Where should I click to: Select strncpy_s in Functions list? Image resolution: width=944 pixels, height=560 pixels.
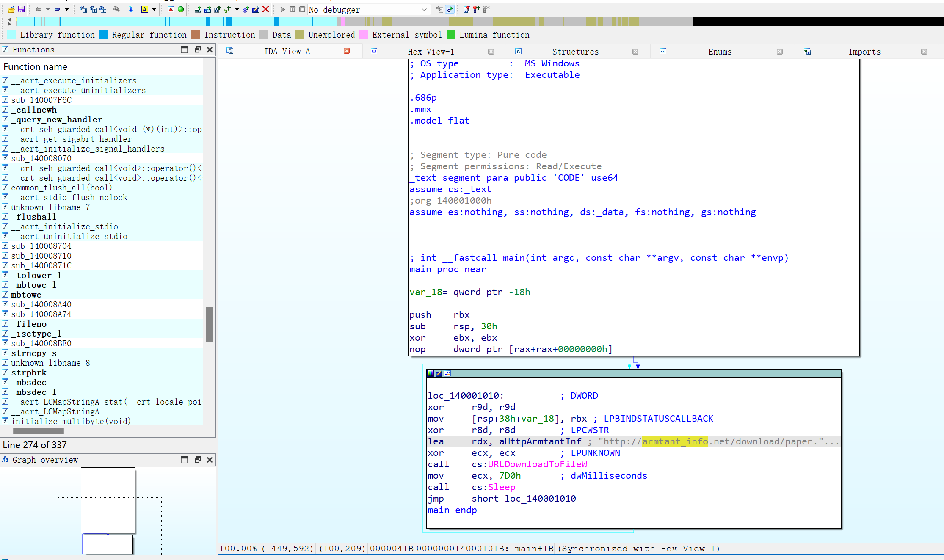(x=102, y=353)
